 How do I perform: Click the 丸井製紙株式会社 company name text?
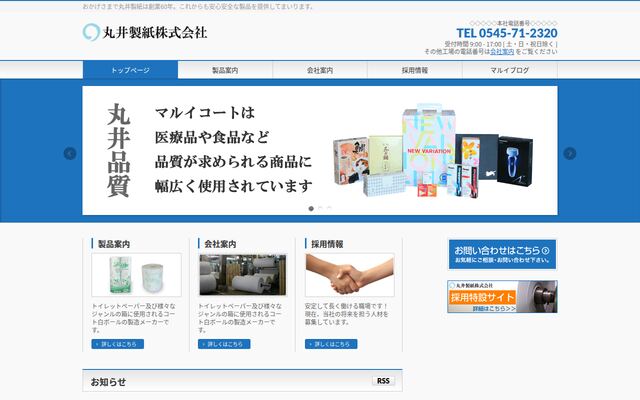coord(155,33)
